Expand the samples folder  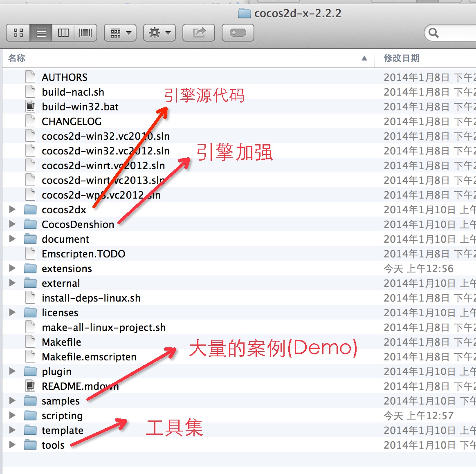coord(12,400)
